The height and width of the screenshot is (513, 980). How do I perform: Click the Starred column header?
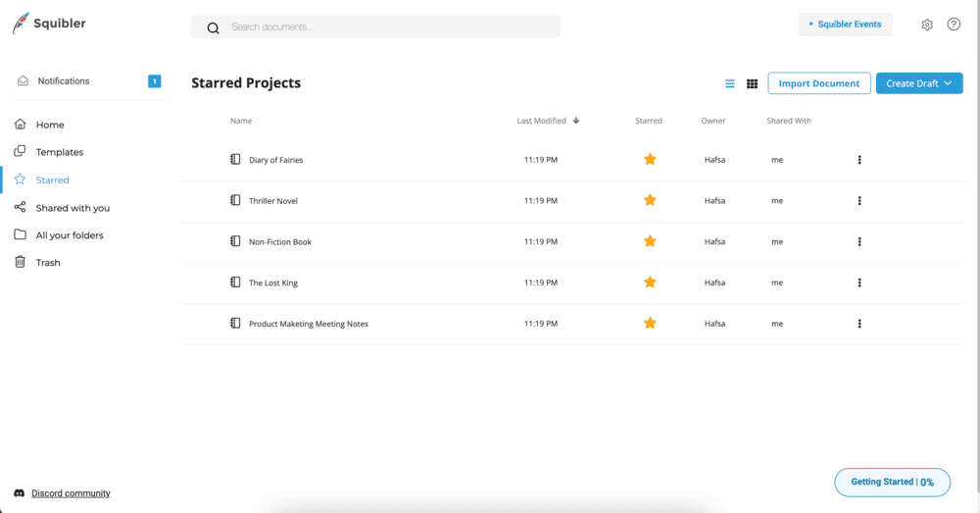pos(649,121)
